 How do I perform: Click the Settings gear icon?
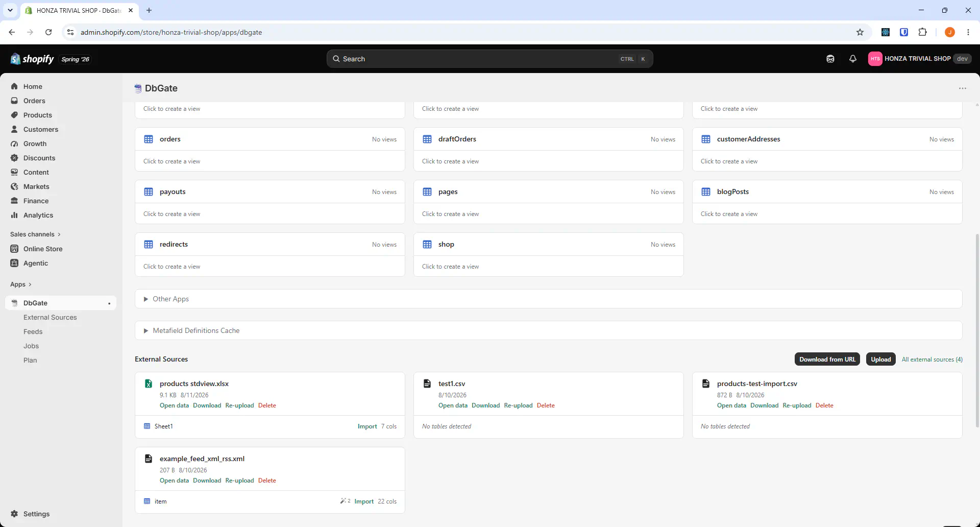click(14, 514)
